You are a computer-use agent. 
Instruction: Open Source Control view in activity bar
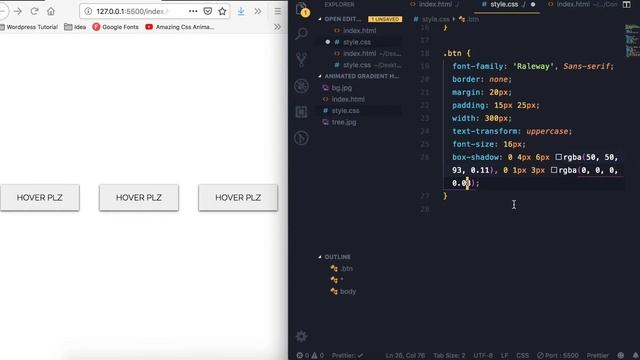tap(302, 60)
